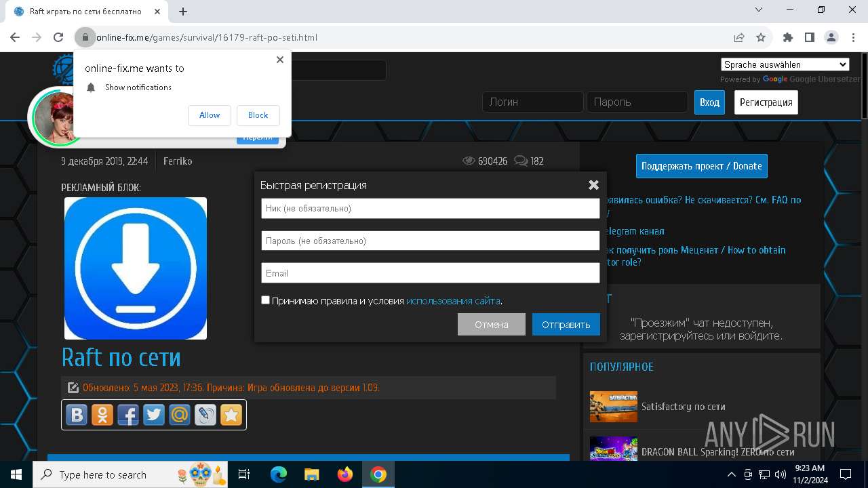Launch Firefox from taskbar
Screen dimensions: 868x488
tap(345, 474)
